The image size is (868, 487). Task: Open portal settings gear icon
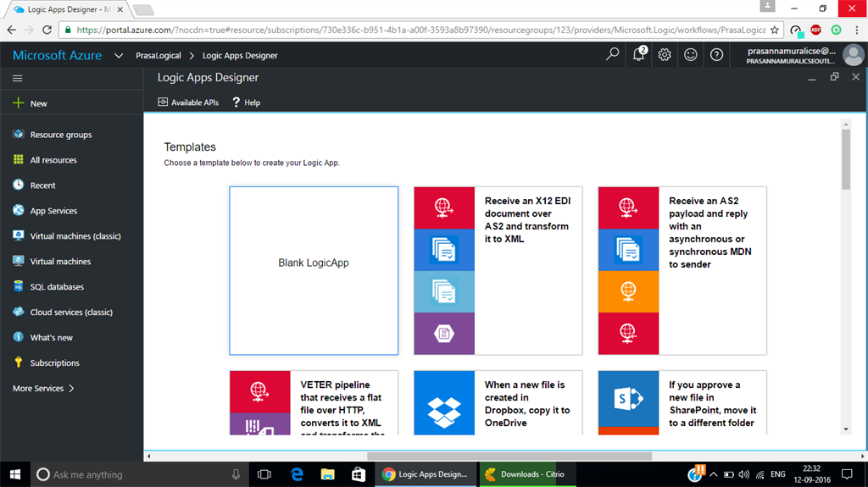pos(665,55)
